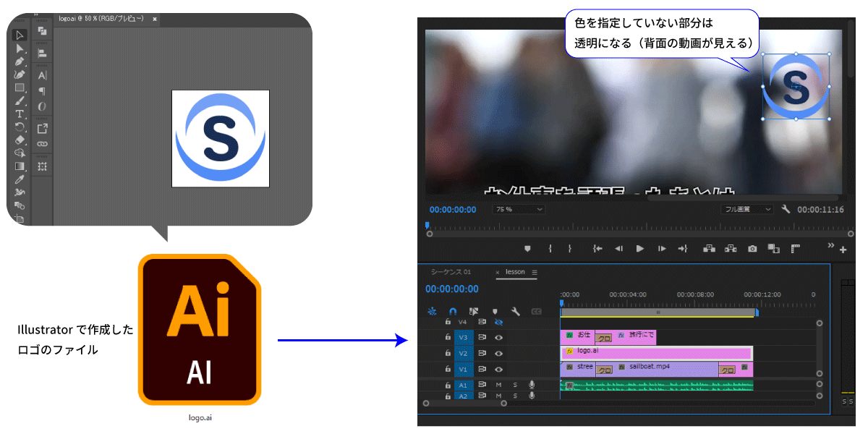Click the Mark Out button

570,248
